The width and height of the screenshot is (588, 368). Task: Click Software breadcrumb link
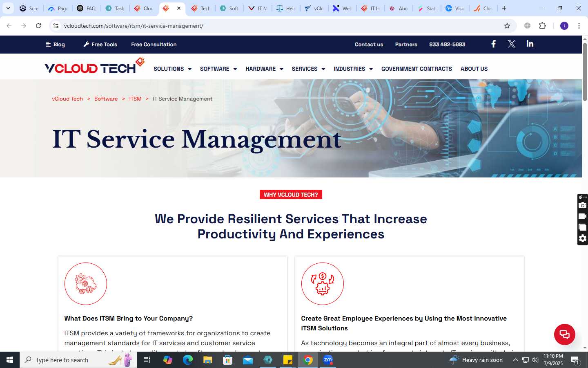pos(106,99)
